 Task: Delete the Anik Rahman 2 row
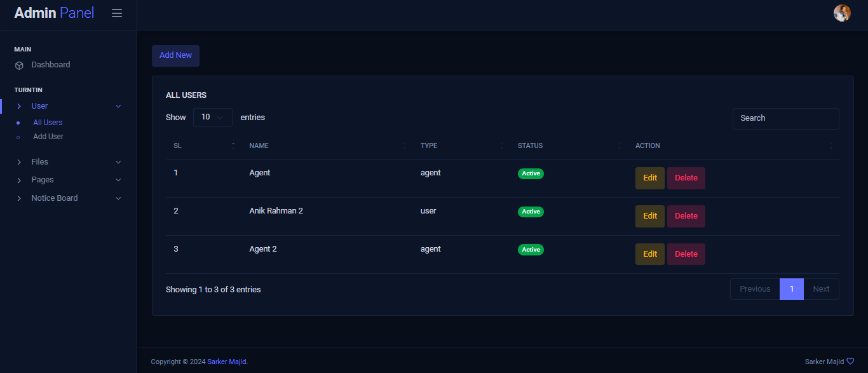[x=686, y=216]
